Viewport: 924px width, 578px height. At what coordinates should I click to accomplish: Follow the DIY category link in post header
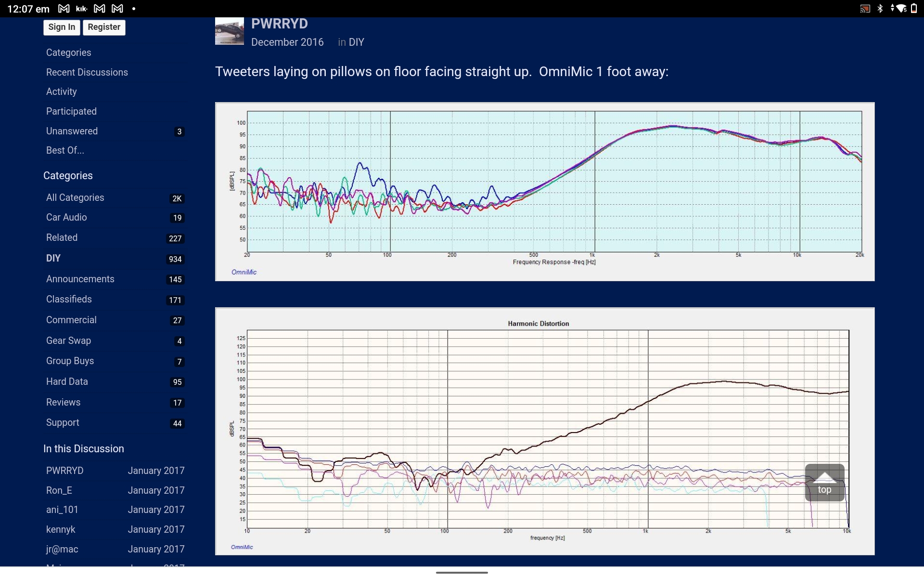point(356,42)
